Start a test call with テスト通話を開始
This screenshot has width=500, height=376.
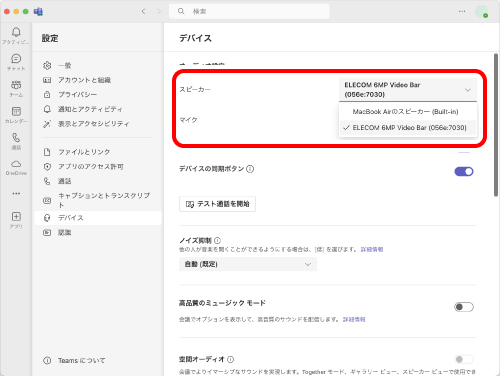coord(217,204)
